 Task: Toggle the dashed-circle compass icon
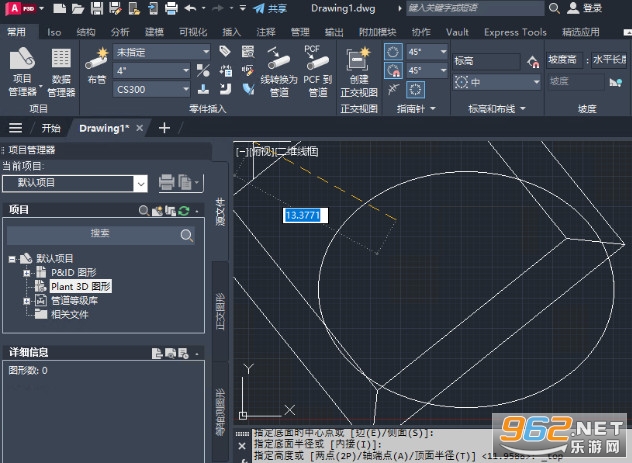point(415,89)
